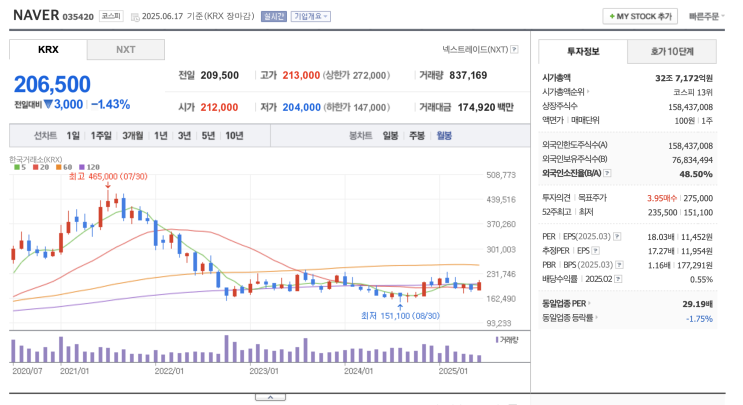Click help icon beside 추정PER EPS

point(596,251)
